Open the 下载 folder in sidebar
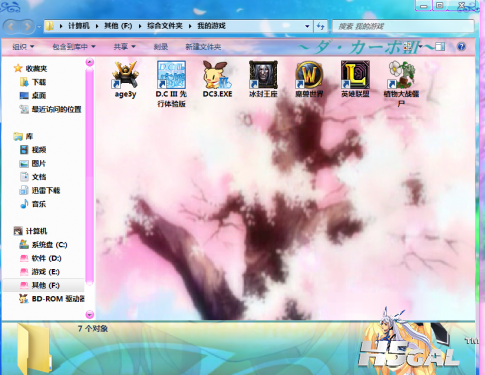485x375 pixels. [x=33, y=82]
